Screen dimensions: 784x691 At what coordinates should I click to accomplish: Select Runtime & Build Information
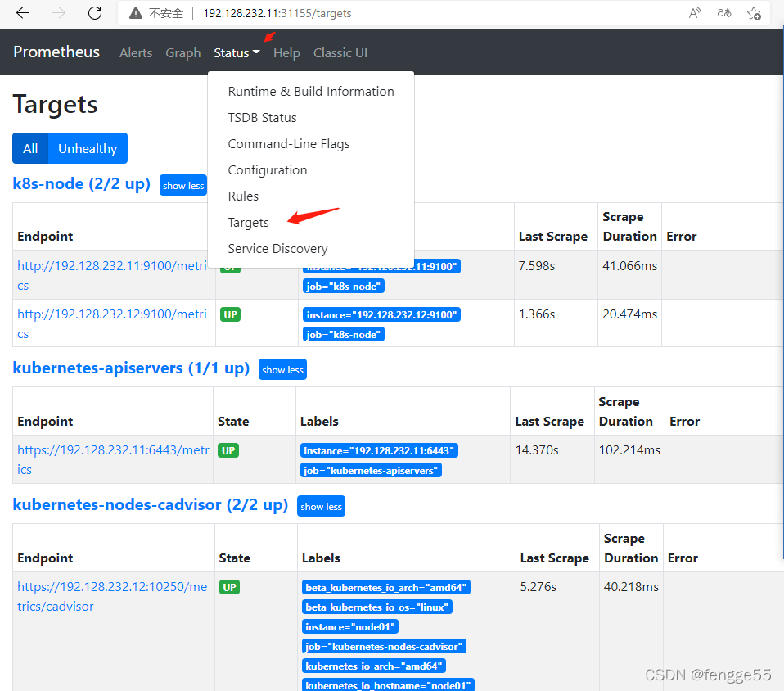click(x=311, y=92)
